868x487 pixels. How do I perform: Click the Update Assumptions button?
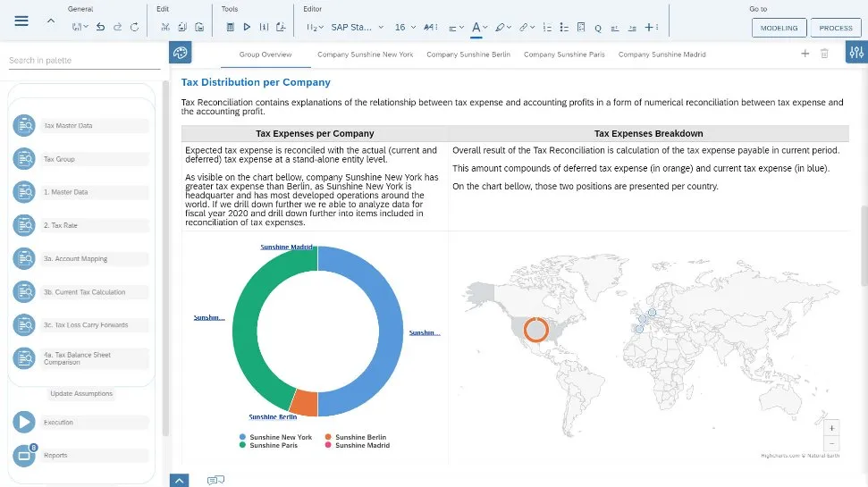(x=81, y=394)
